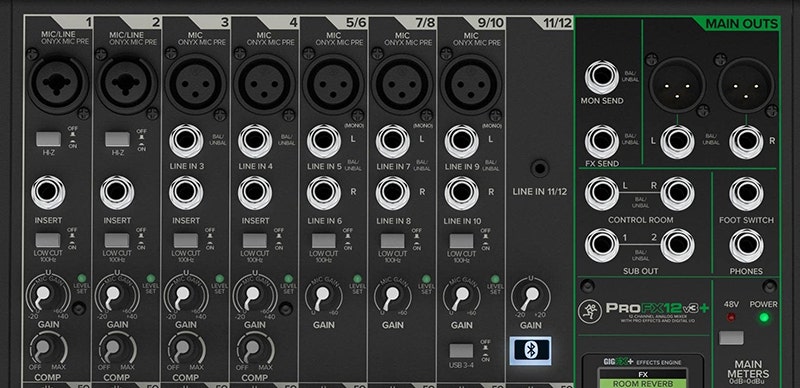Screen dimensions: 800x388
Task: Click the PHONES jack
Action: click(746, 245)
